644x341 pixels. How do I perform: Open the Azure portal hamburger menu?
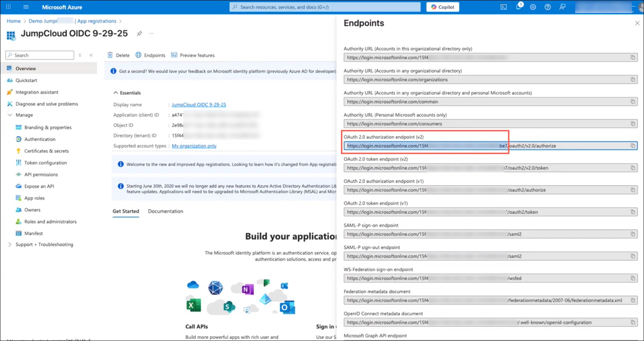click(26, 7)
